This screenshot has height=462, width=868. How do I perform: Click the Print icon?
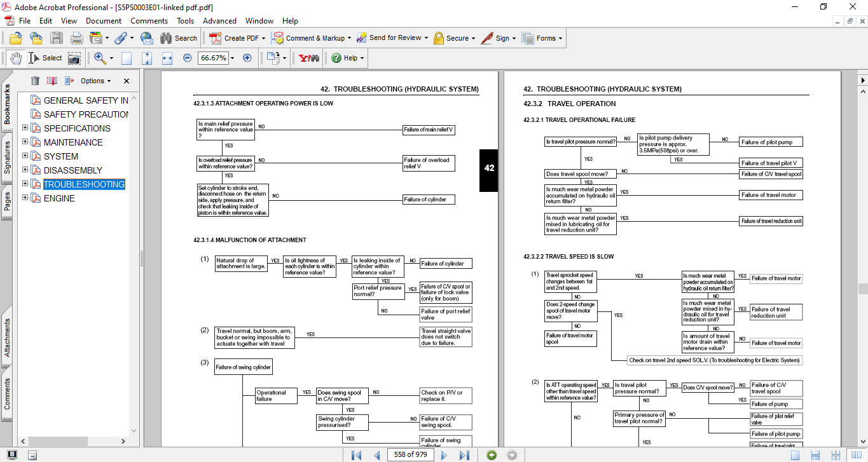pos(76,38)
